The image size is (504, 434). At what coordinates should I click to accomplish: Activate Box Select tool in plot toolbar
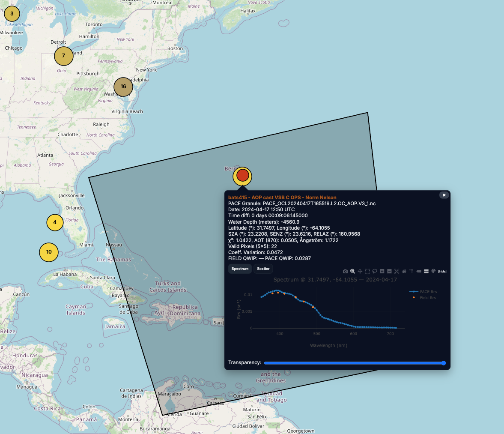click(x=367, y=271)
